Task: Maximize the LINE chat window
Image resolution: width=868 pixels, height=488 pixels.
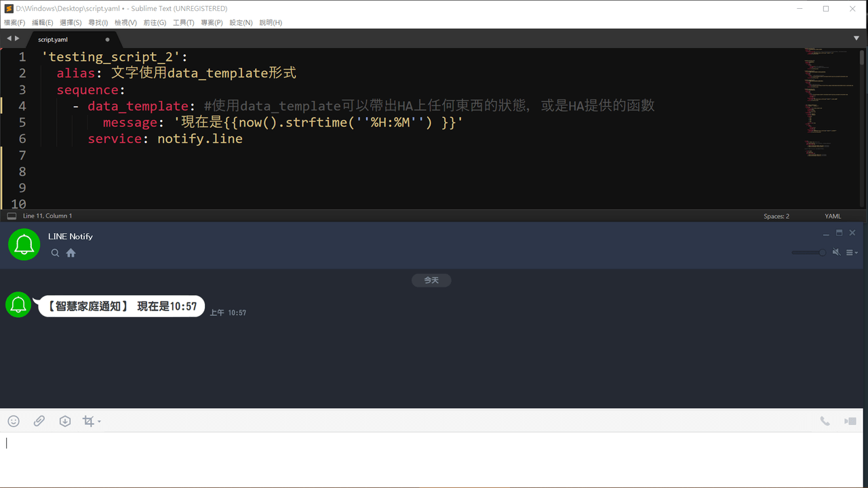Action: [x=840, y=233]
